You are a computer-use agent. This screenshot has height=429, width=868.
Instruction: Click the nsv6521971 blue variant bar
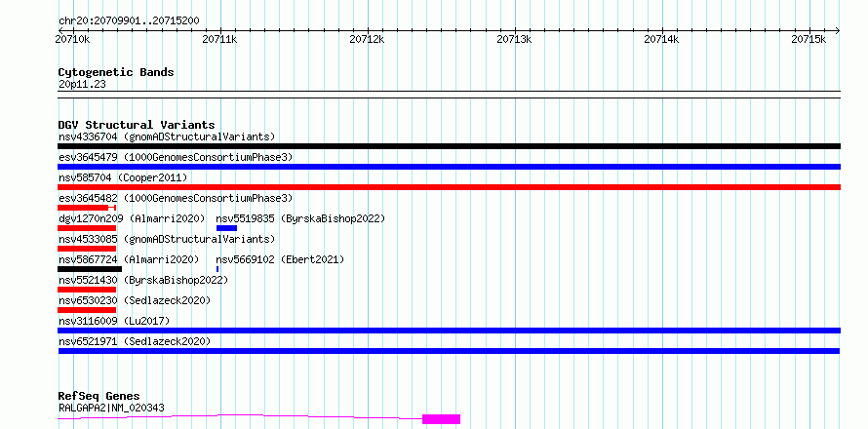click(449, 351)
